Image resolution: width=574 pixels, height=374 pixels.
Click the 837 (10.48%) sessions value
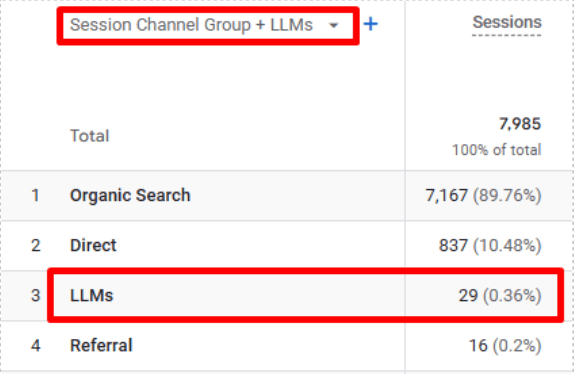tap(490, 246)
